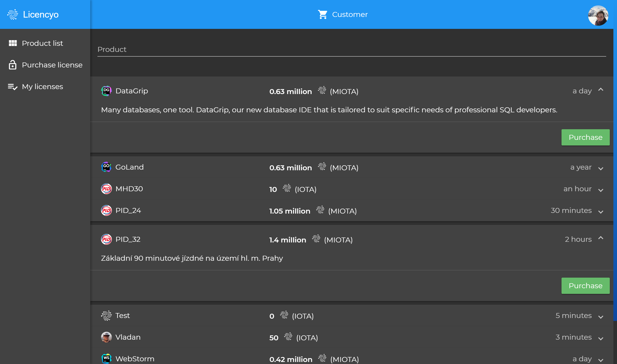617x364 pixels.
Task: Expand the Vladan 3 minutes row
Action: tap(601, 339)
